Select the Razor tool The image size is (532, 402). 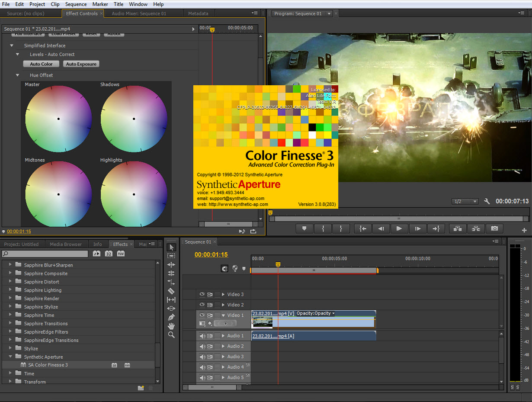(171, 291)
